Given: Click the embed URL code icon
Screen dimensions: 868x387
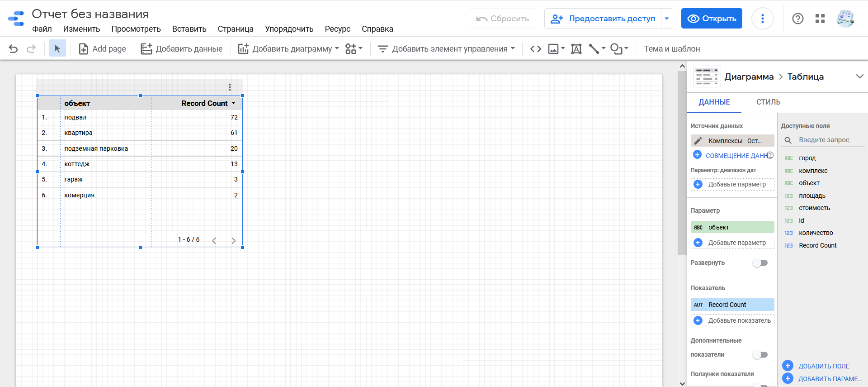Looking at the screenshot, I should 536,49.
